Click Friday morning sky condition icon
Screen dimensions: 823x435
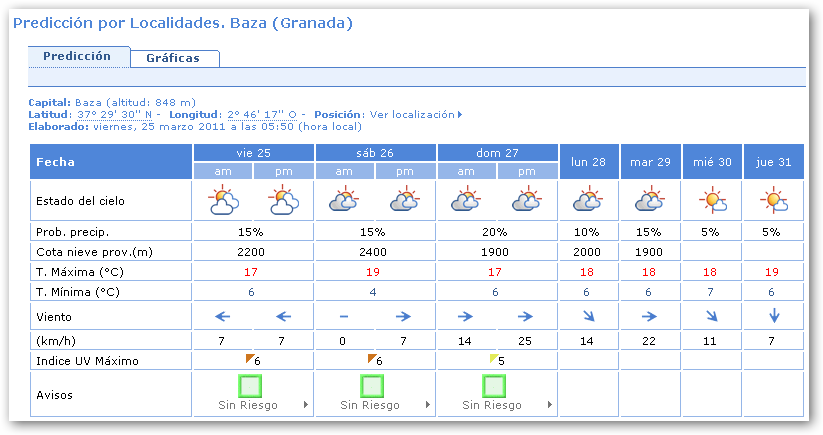223,202
